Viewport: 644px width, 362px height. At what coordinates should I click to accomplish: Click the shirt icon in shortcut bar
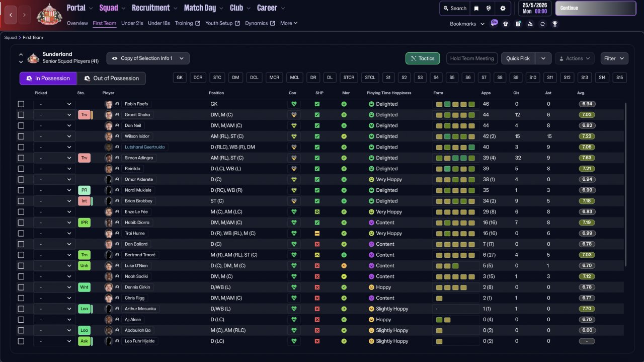[506, 24]
